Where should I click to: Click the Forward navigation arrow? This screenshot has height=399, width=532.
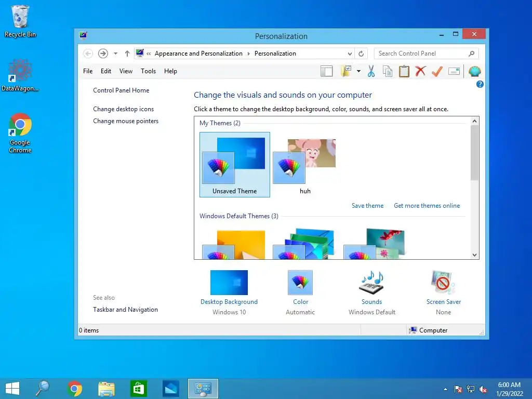(x=103, y=54)
